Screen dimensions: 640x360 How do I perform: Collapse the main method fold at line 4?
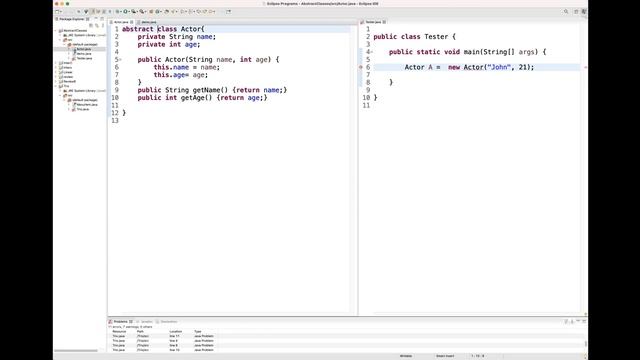(371, 52)
